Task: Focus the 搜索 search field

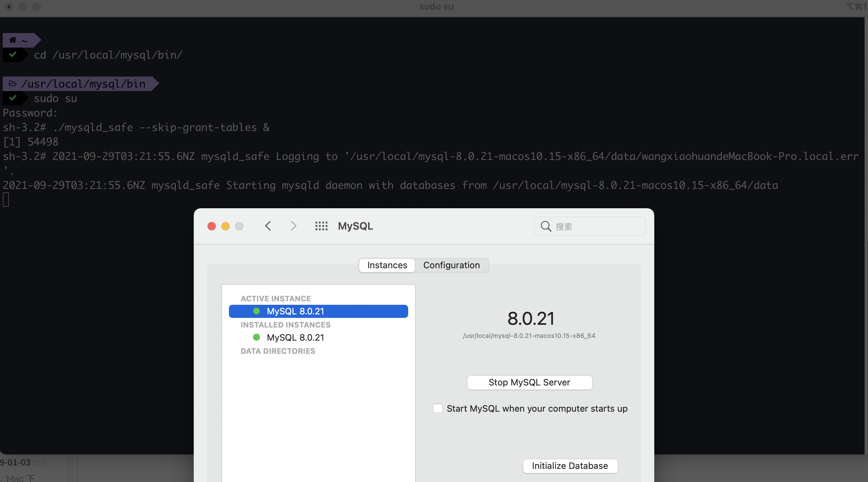Action: (x=590, y=226)
